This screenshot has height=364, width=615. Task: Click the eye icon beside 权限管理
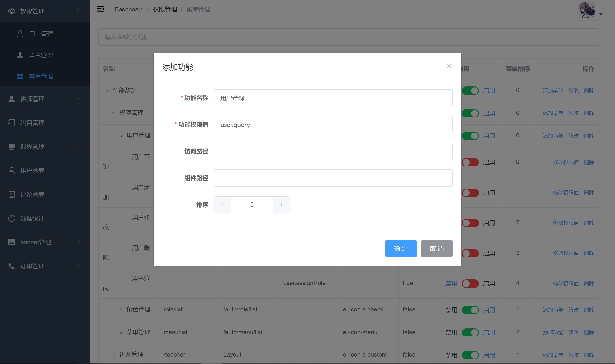point(11,11)
